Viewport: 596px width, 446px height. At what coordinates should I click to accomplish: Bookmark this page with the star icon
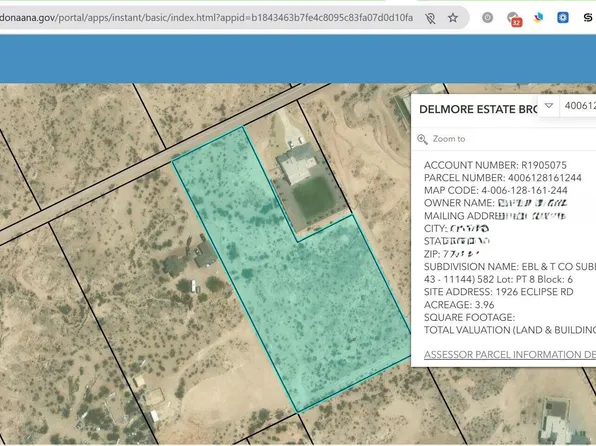pos(452,17)
